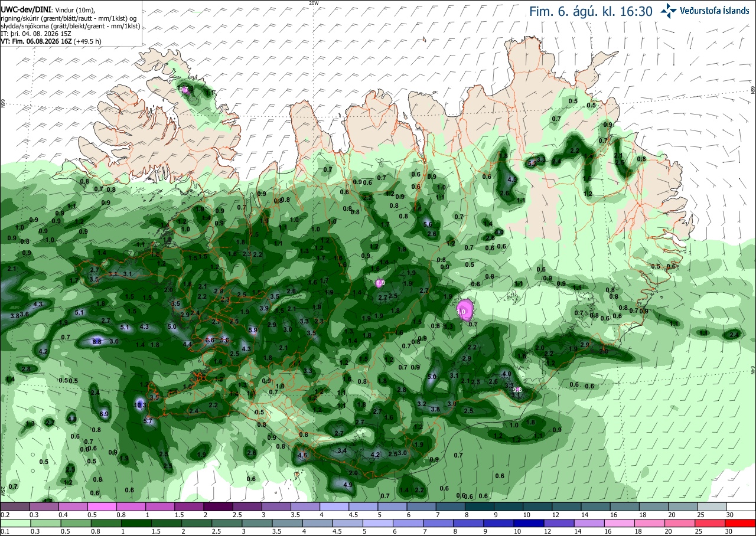The image size is (756, 536).
Task: Click the pink sleet patch in the Westfjords
Action: [185, 90]
